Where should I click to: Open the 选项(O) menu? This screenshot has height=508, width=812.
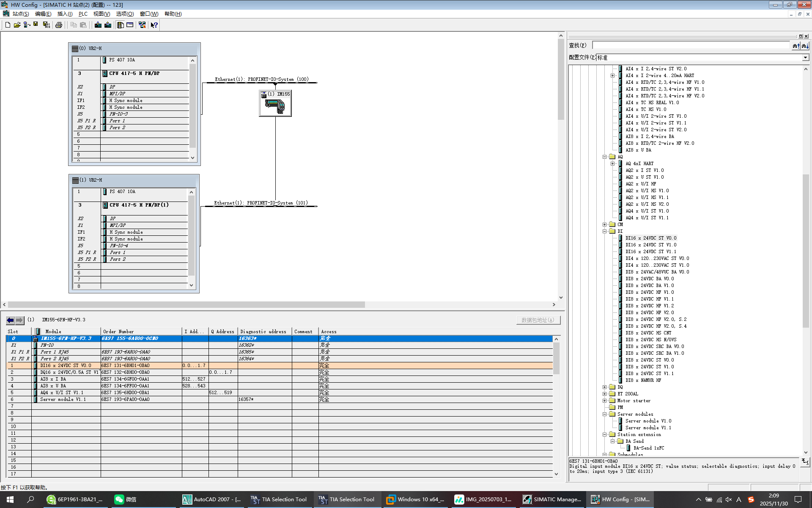125,14
